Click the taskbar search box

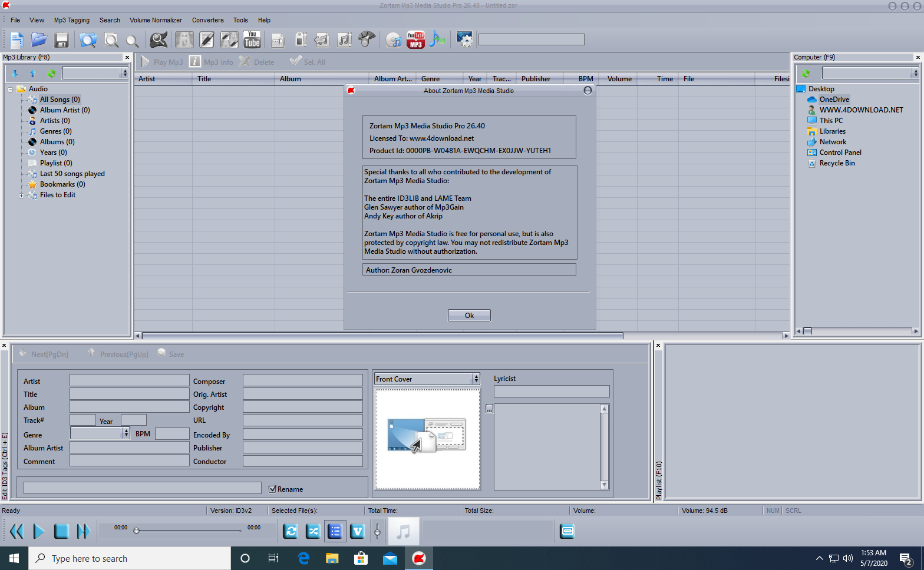tap(130, 558)
